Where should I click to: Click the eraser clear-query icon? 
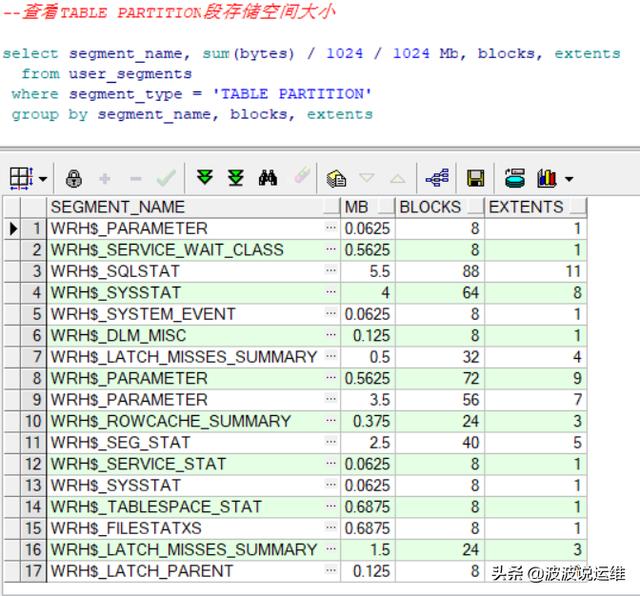pyautogui.click(x=302, y=176)
